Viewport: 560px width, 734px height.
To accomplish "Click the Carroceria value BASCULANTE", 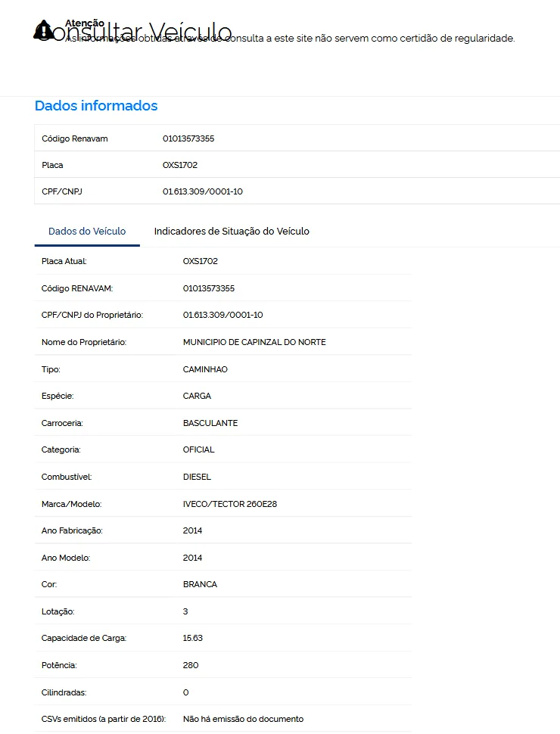I will tap(210, 423).
